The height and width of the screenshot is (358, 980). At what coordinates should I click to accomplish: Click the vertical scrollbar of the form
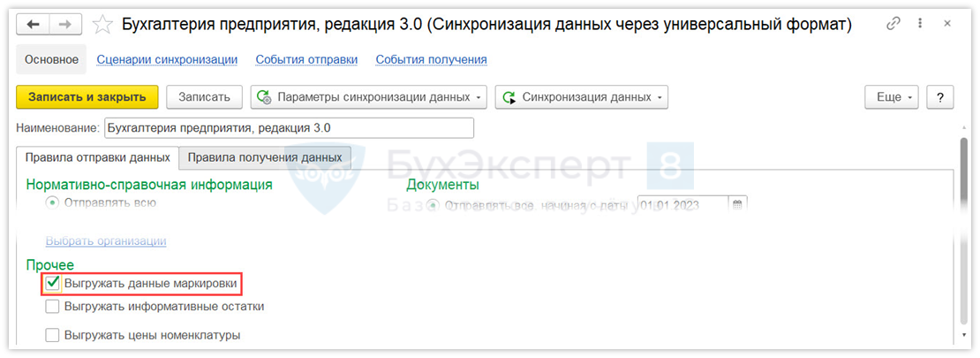pos(963,232)
